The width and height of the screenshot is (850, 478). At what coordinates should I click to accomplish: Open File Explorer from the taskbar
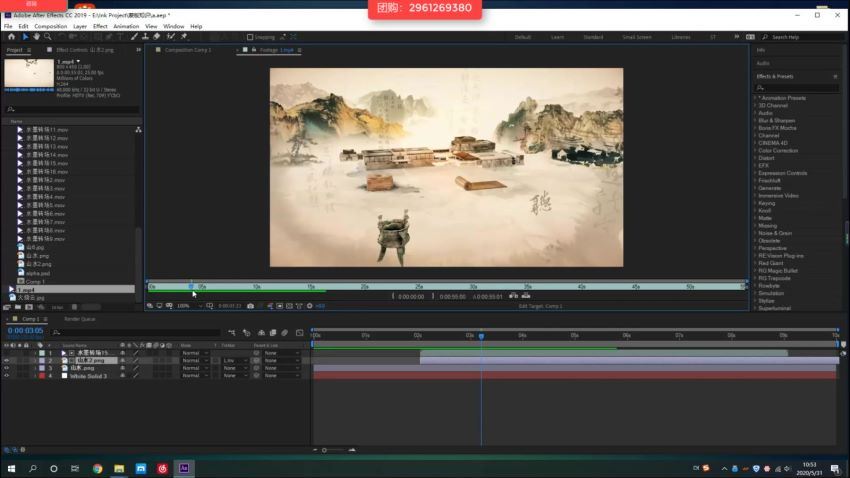point(119,468)
